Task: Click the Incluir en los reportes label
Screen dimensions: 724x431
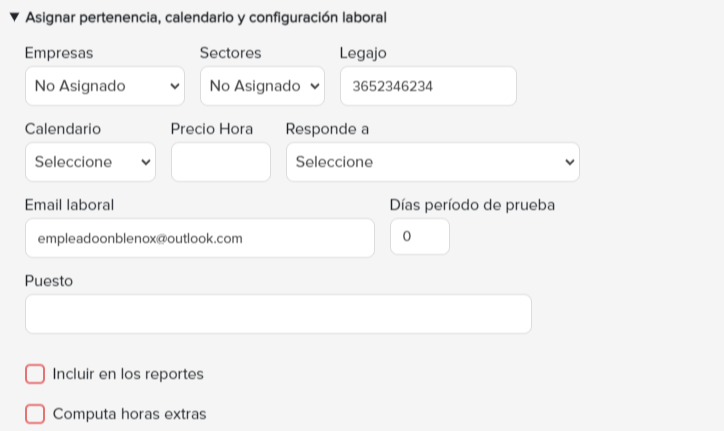Action: [x=128, y=374]
